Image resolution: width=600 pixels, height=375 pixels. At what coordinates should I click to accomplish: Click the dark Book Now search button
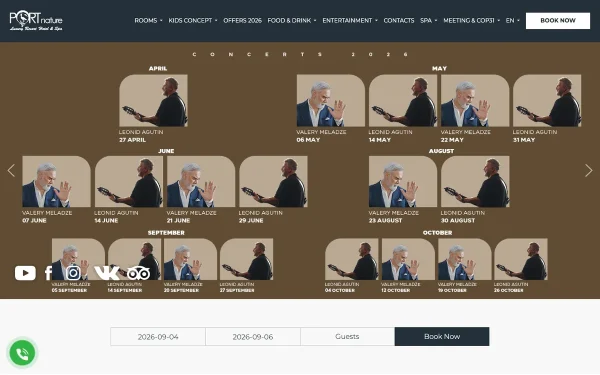[x=442, y=336]
